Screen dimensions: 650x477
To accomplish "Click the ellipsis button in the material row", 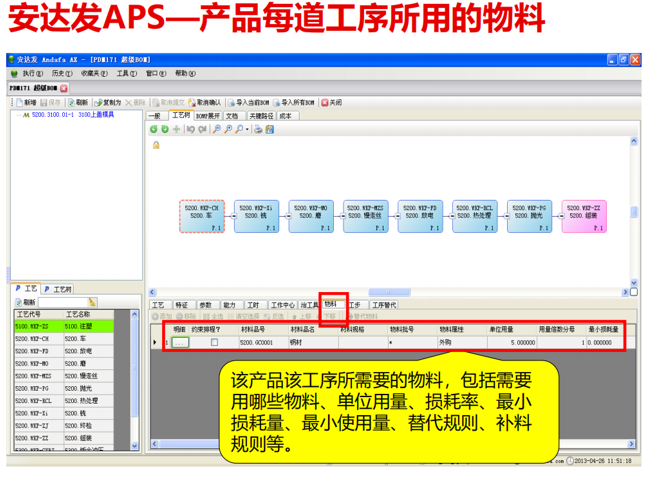I will pyautogui.click(x=180, y=342).
